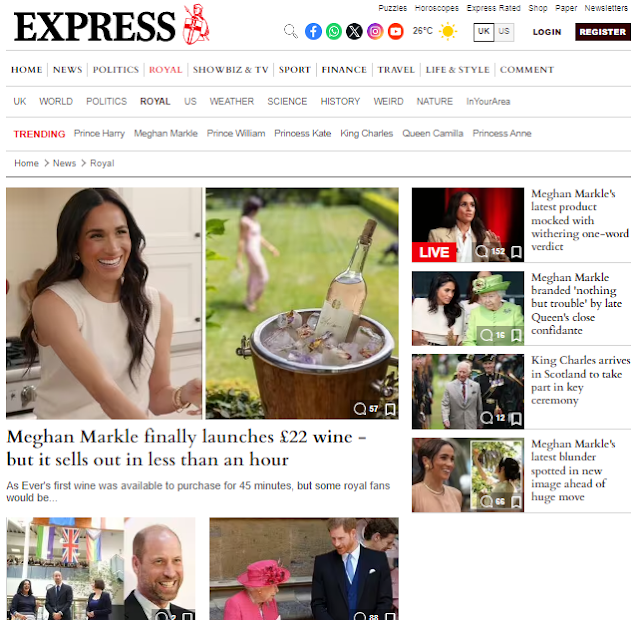Open the X social icon
The width and height of the screenshot is (640, 620).
click(354, 31)
